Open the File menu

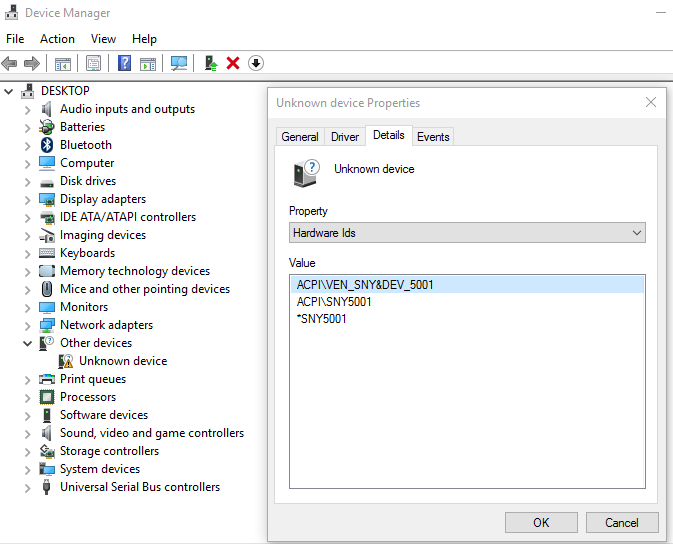[x=15, y=39]
